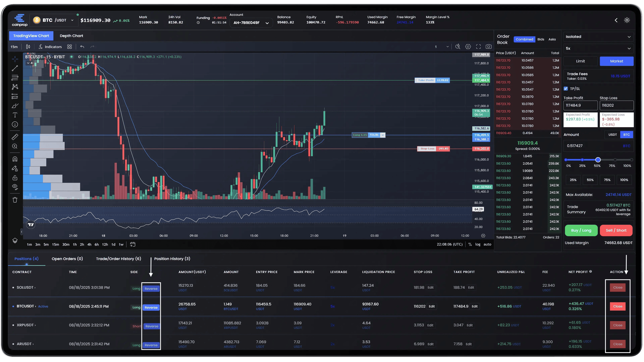Select the text annotation tool

(x=15, y=115)
